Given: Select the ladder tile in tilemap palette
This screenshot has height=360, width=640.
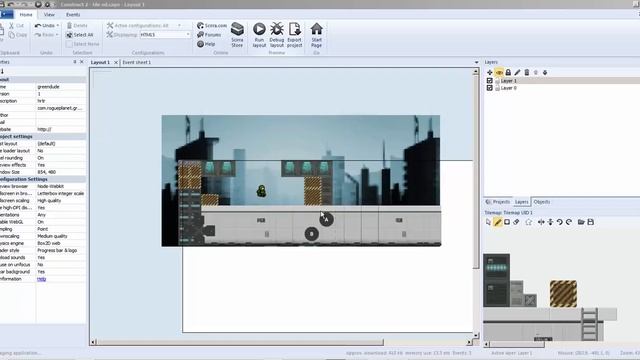Looking at the screenshot, I should [x=589, y=324].
